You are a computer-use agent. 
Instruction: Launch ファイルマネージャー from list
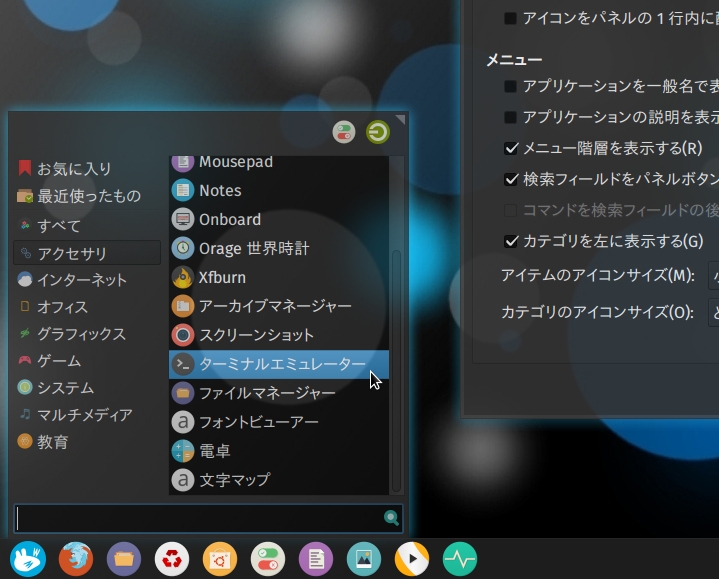click(x=279, y=393)
